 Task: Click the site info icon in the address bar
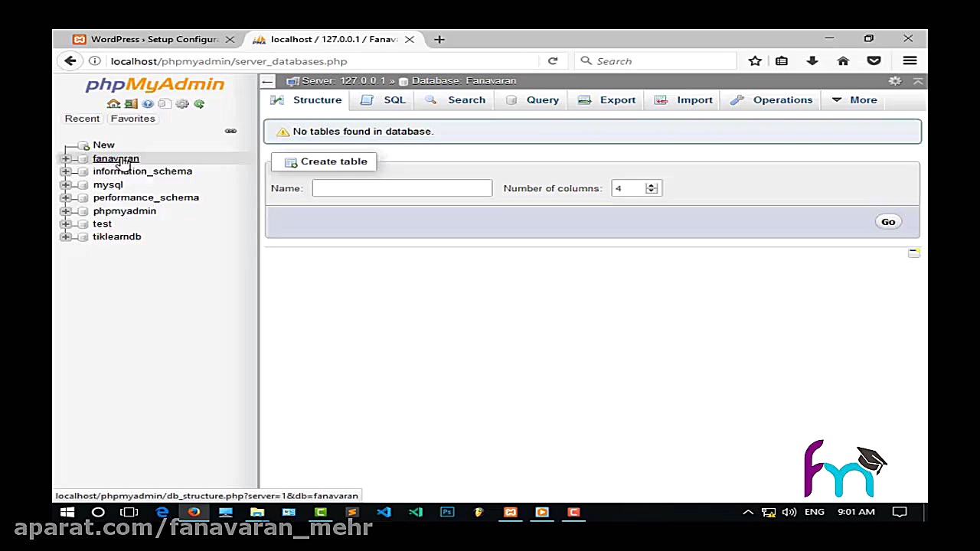[95, 61]
